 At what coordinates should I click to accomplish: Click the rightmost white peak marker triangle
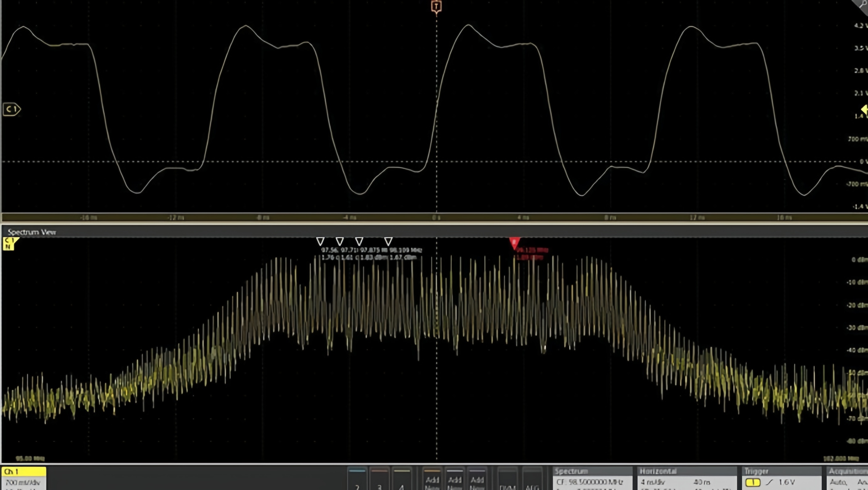point(388,241)
